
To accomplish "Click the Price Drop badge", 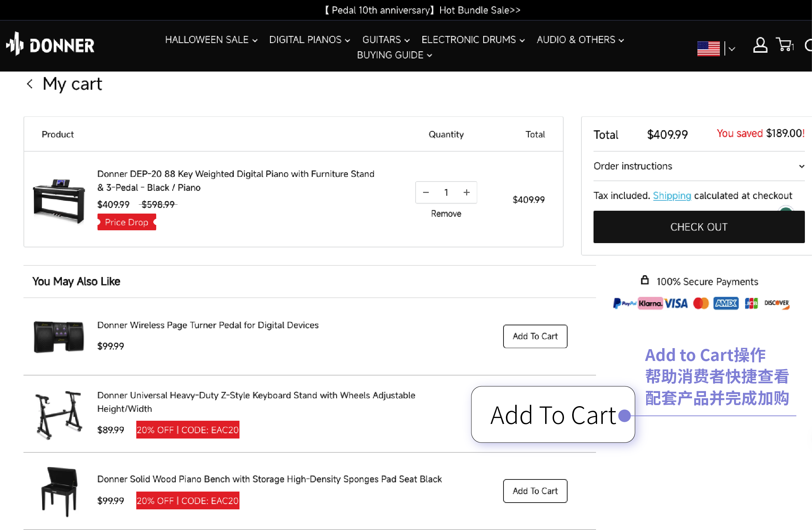I will click(127, 222).
